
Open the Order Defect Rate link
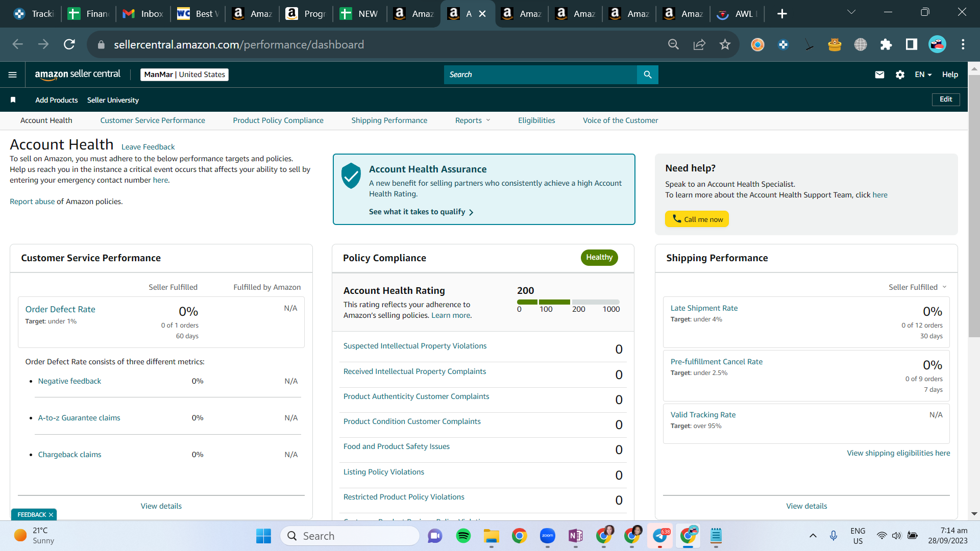(x=60, y=309)
